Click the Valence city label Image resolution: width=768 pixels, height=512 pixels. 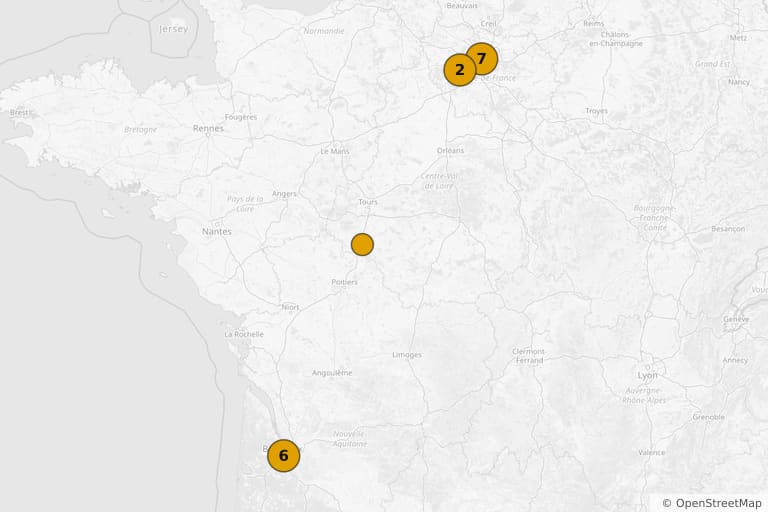tap(651, 453)
